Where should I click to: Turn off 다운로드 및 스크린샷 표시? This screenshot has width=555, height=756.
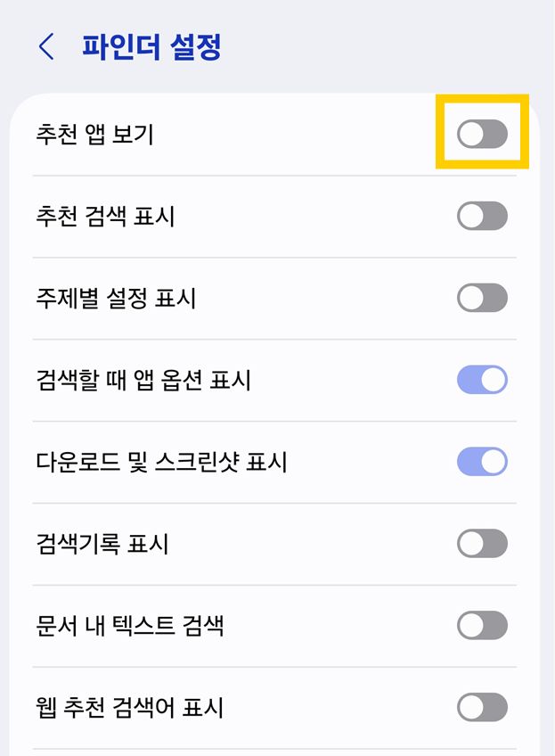tap(481, 462)
